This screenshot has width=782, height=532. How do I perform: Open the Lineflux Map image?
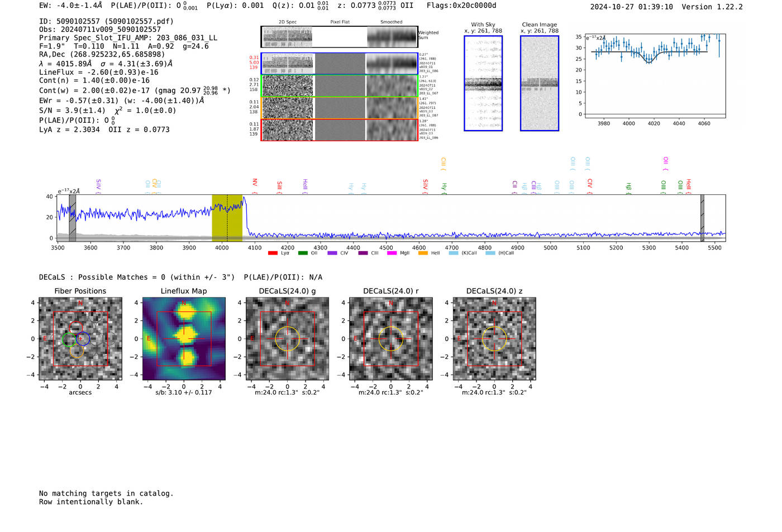(x=184, y=339)
